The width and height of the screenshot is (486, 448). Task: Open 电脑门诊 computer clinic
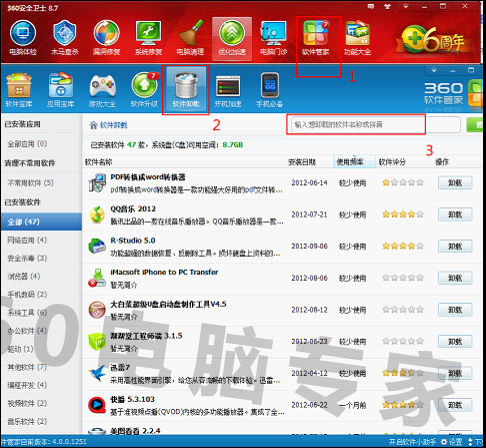[x=274, y=37]
